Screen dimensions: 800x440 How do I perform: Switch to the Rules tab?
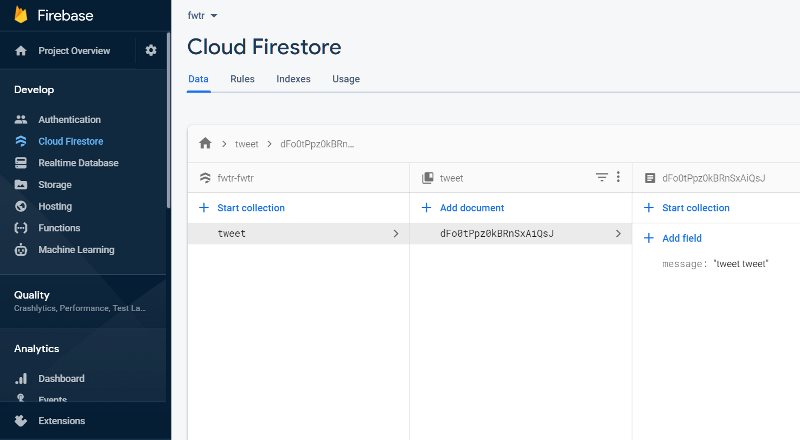coord(242,79)
